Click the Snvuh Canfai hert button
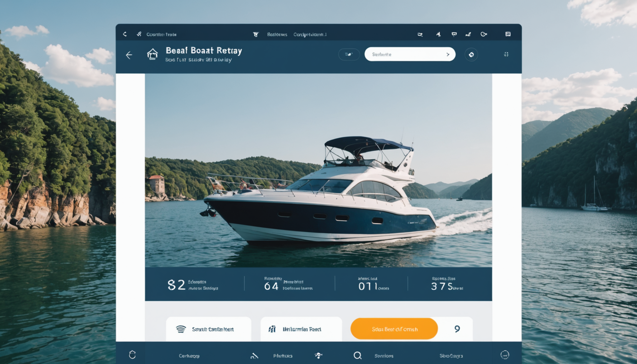Screen dimensions: 637x364 coord(209,329)
